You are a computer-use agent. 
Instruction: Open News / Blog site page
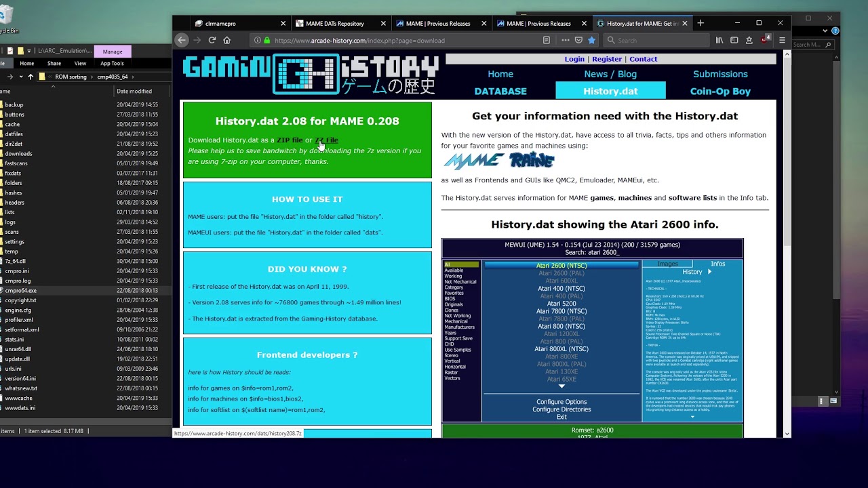pyautogui.click(x=610, y=74)
